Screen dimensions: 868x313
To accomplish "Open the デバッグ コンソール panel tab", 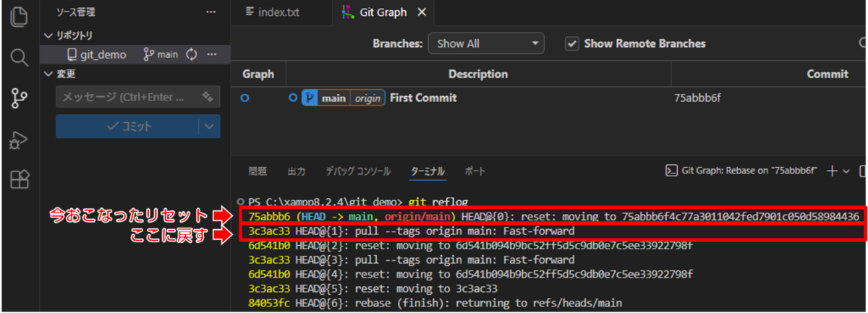I will click(358, 171).
